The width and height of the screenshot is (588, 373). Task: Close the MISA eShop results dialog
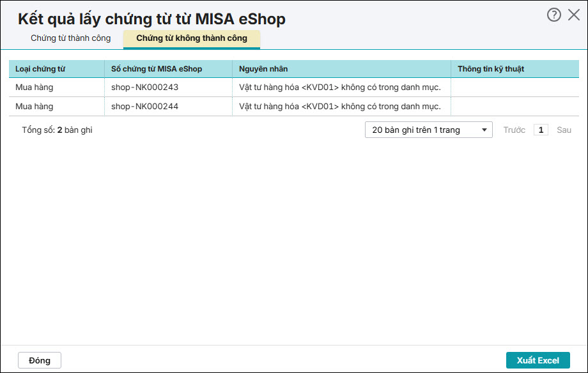pos(573,15)
